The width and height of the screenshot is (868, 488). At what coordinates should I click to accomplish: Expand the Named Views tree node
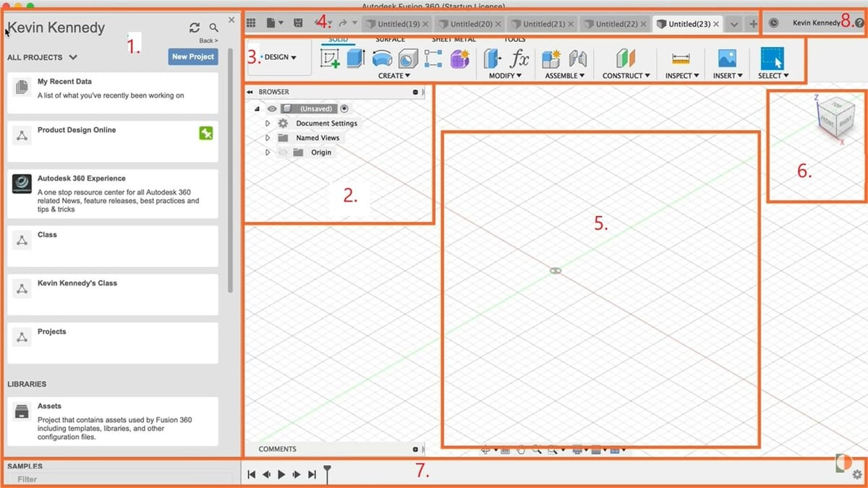(268, 138)
